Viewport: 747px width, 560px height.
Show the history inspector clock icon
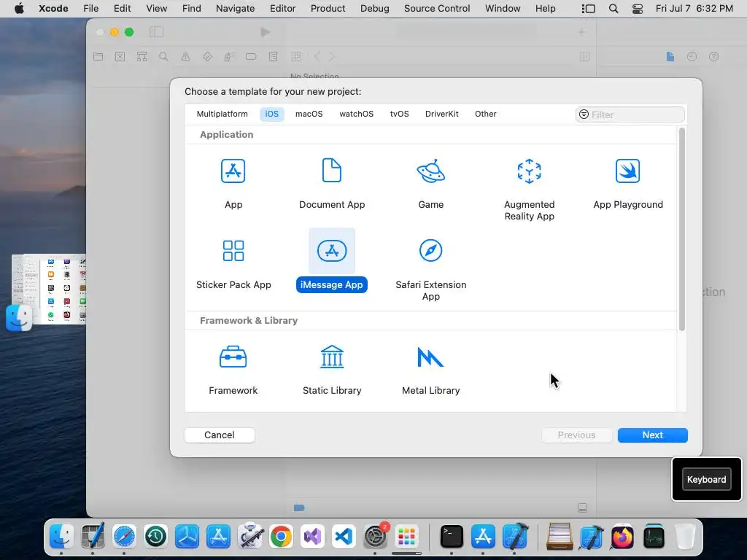692,57
